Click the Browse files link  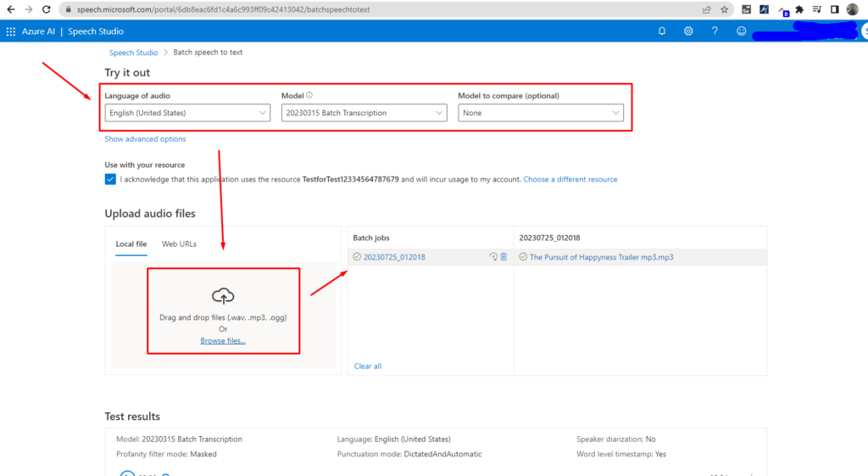[223, 340]
